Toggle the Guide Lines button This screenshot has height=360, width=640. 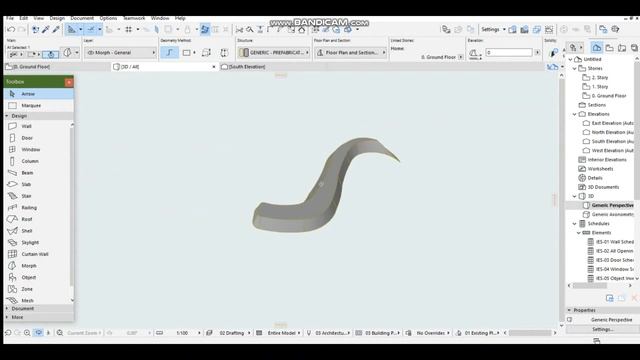(71, 29)
